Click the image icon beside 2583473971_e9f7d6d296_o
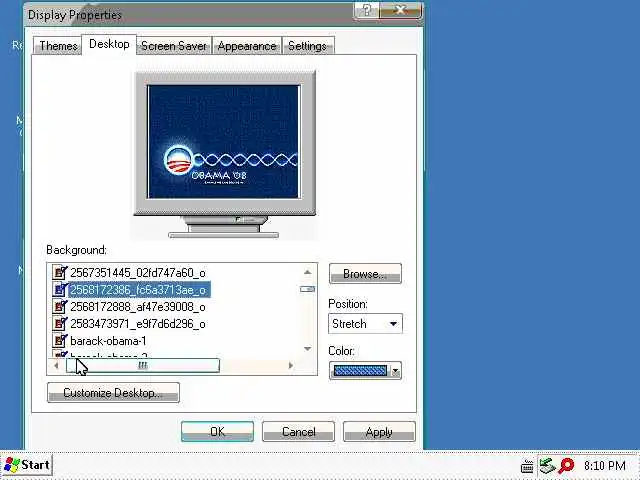Viewport: 640px width, 480px height. click(x=60, y=323)
